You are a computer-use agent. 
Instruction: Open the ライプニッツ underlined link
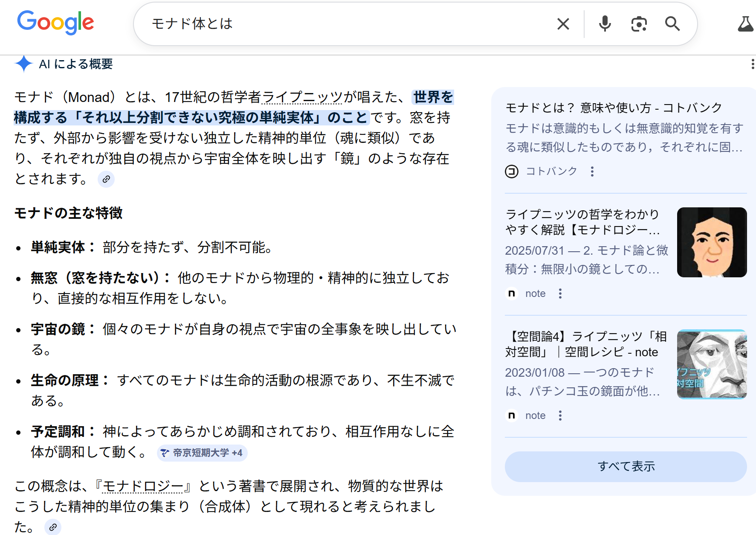coord(302,97)
